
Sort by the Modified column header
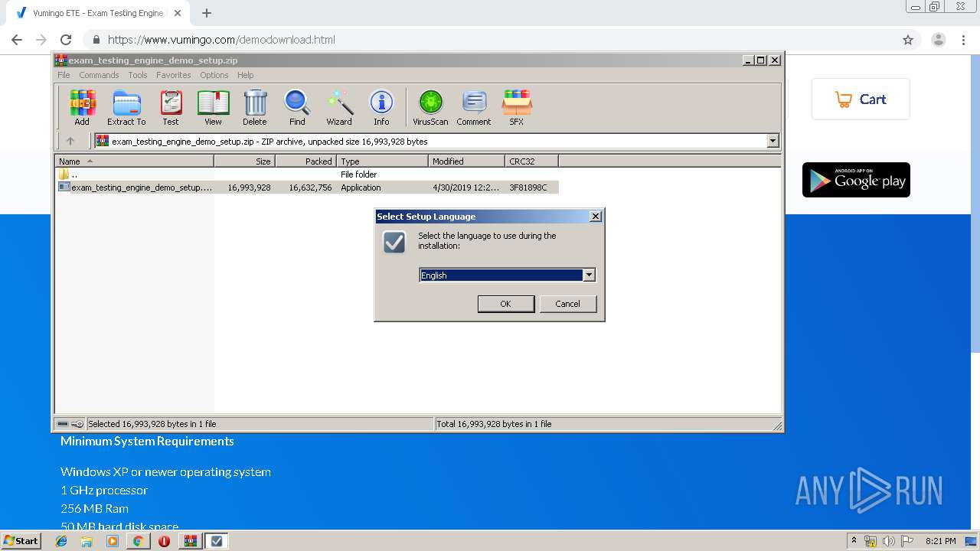coord(466,161)
